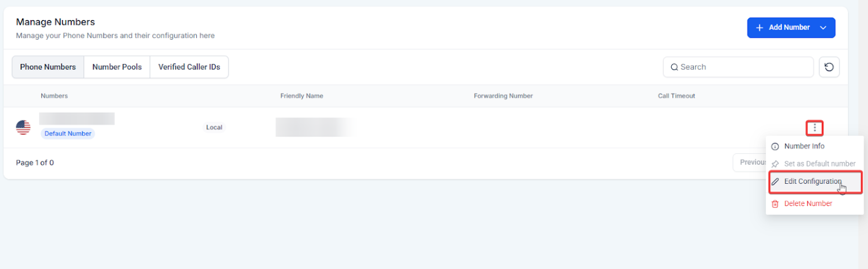The height and width of the screenshot is (269, 868).
Task: Select the Verified Caller IDs tab
Action: 189,67
